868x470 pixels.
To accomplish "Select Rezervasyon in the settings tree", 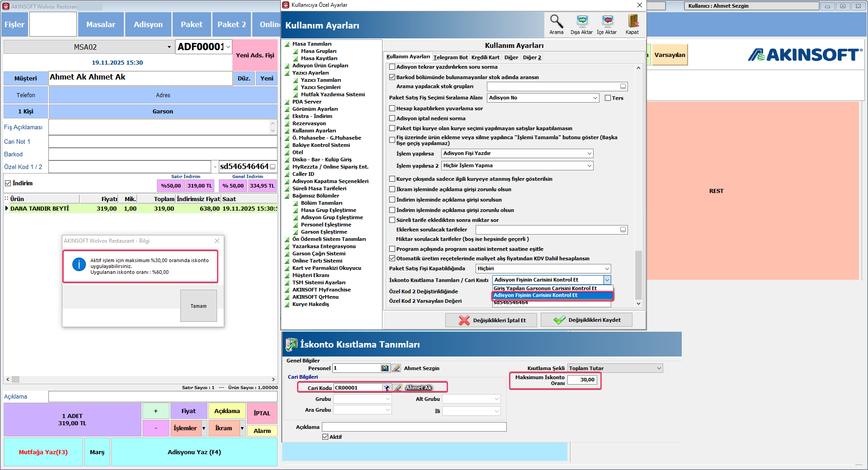I will point(309,123).
